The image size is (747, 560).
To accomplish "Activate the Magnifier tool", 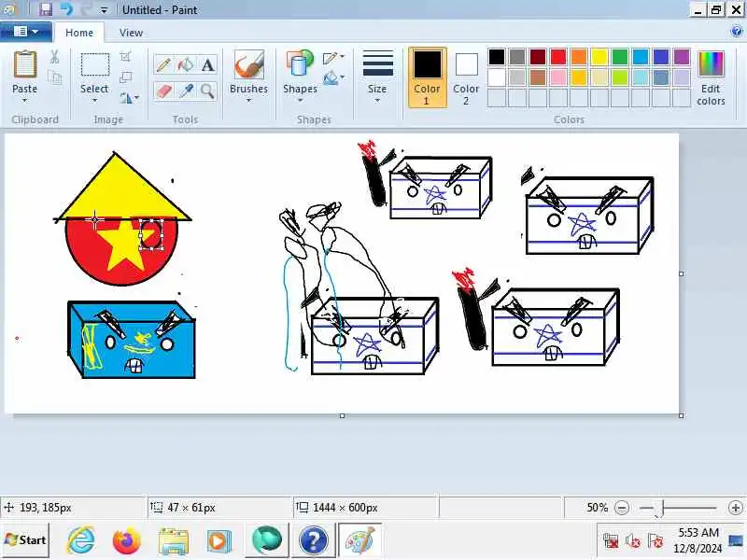I will (x=207, y=91).
